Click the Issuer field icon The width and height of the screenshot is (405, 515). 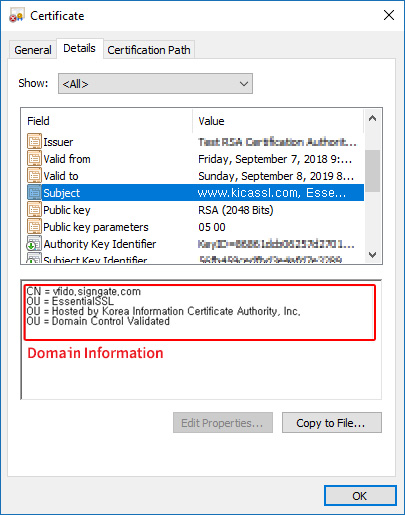click(x=34, y=142)
